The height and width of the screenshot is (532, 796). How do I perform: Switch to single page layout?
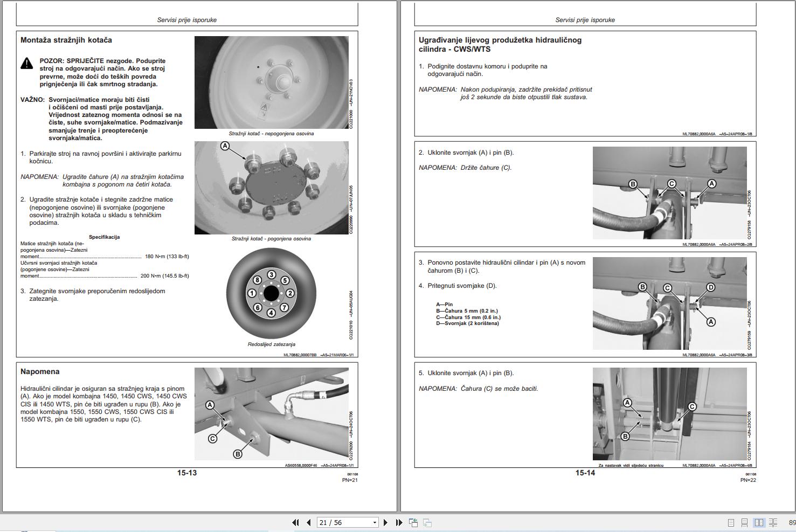pos(731,523)
